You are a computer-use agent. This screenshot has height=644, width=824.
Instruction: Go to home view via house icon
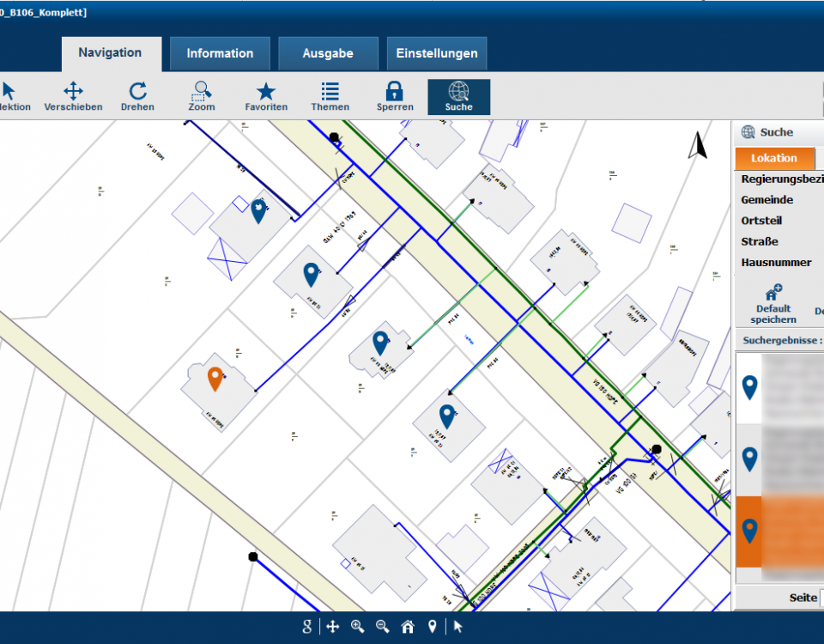(408, 627)
